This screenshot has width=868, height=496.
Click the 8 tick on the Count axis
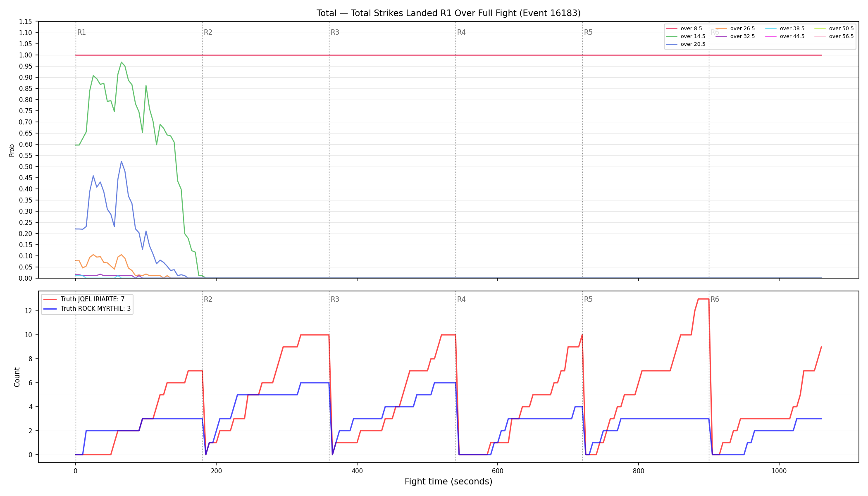click(x=30, y=359)
